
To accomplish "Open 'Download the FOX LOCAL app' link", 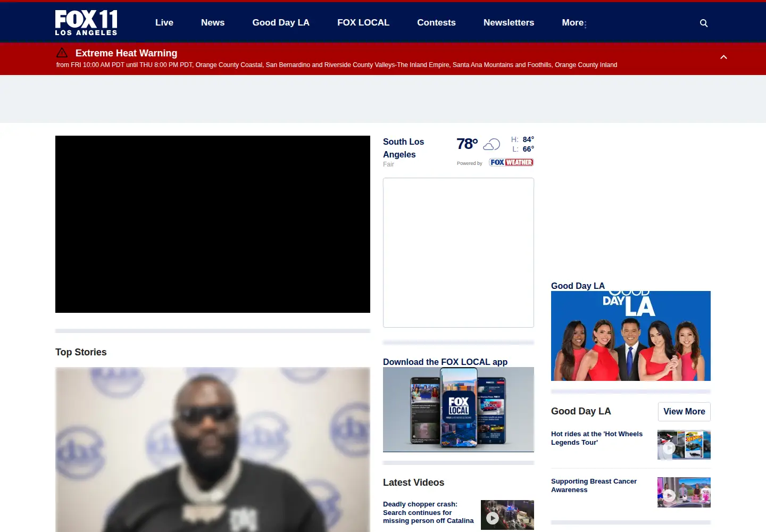I will point(445,362).
